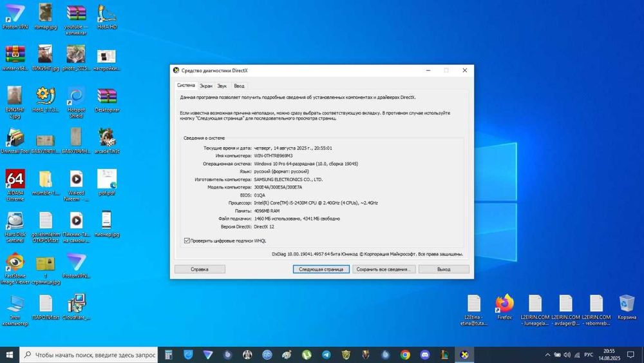Open Telegram from the taskbar
Screen dimensions: 644x363
(326, 355)
